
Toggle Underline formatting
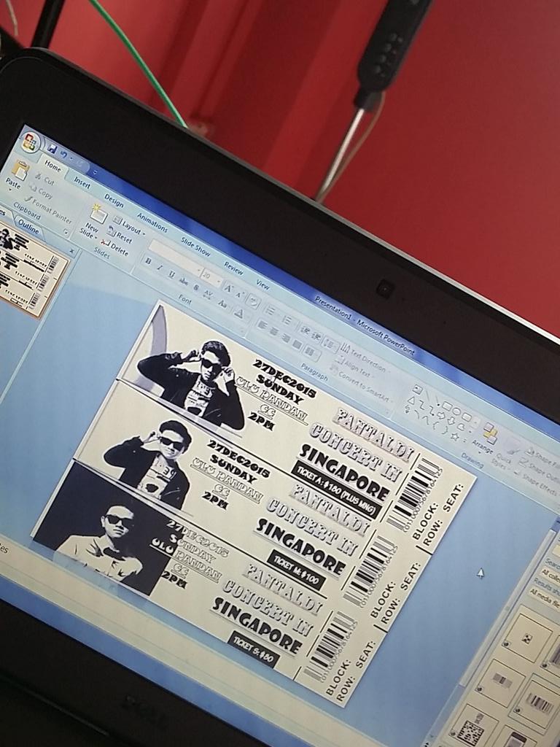click(171, 275)
